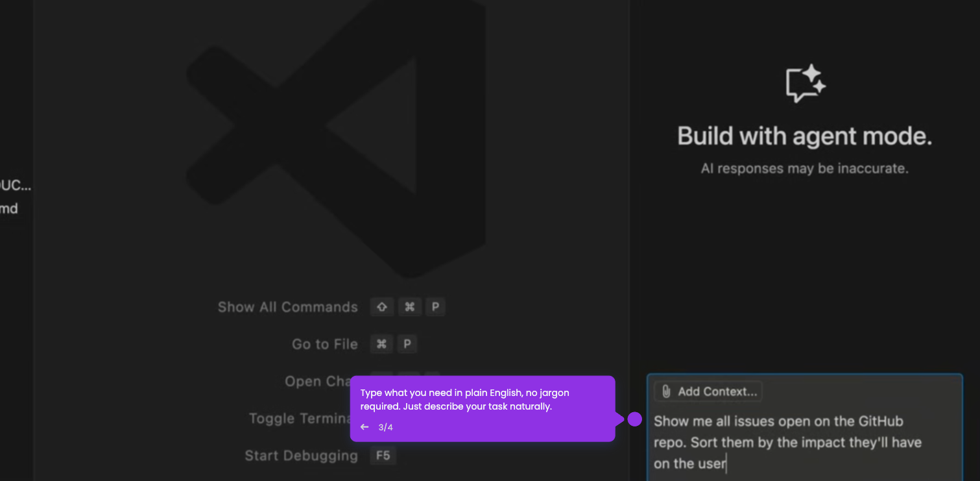Click the purple hotspot dot beside chat input
Image resolution: width=980 pixels, height=481 pixels.
point(635,419)
